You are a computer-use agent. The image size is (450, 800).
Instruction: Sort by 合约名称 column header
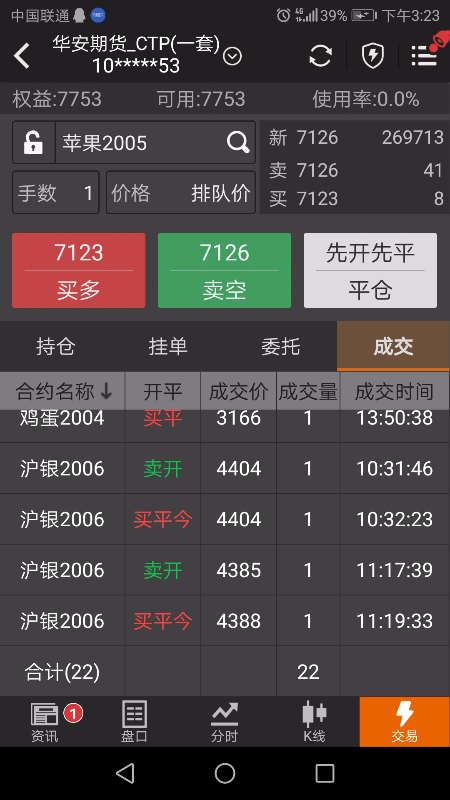pos(63,392)
